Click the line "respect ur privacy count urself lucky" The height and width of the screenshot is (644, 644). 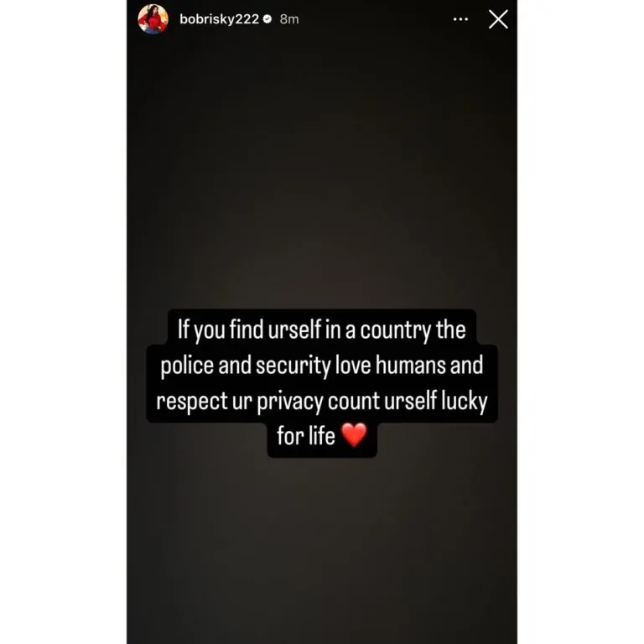[322, 401]
